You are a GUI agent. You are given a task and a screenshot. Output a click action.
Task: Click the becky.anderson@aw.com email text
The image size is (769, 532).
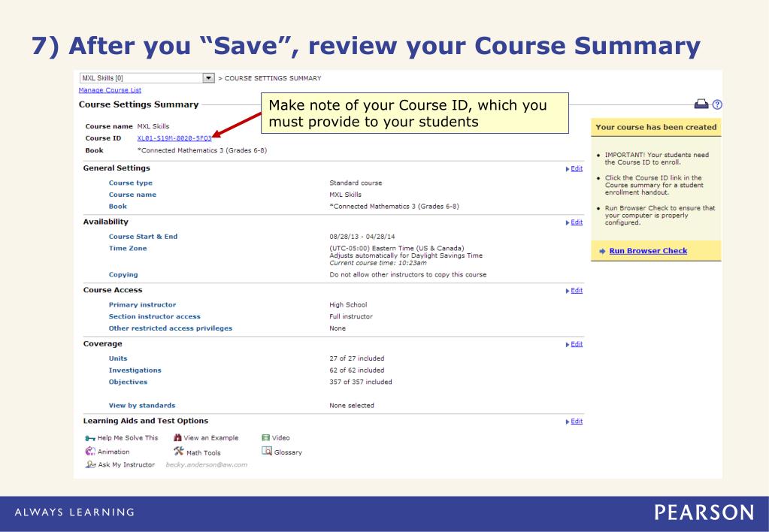click(x=207, y=465)
